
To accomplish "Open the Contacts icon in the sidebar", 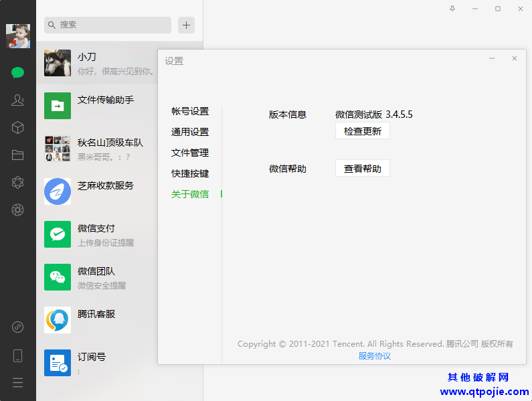I will (x=17, y=100).
